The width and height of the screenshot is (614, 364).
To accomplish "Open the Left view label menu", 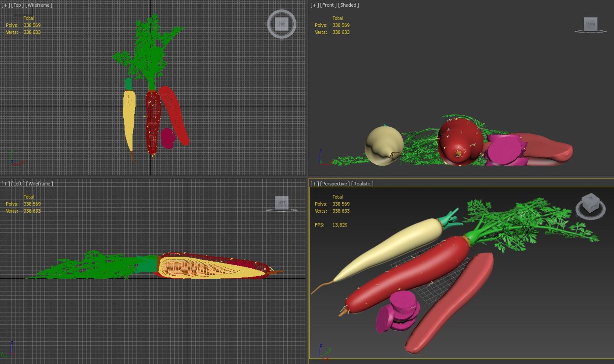I will [18, 184].
